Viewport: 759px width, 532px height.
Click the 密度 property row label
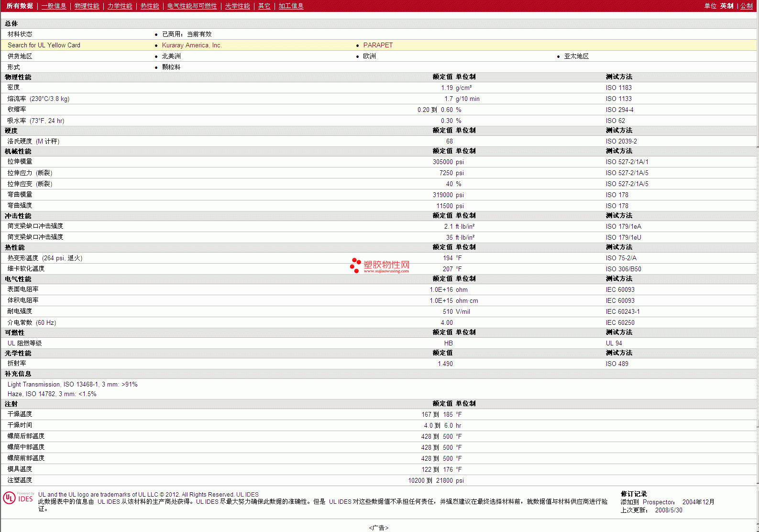pos(13,87)
